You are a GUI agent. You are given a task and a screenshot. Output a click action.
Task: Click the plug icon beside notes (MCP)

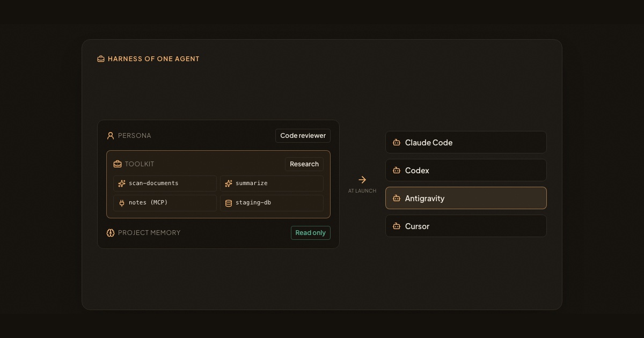(122, 203)
